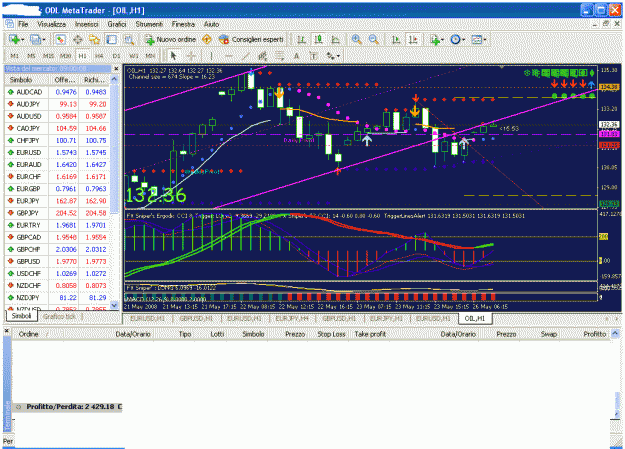
Task: Open the Aiuto menu
Action: pyautogui.click(x=212, y=24)
